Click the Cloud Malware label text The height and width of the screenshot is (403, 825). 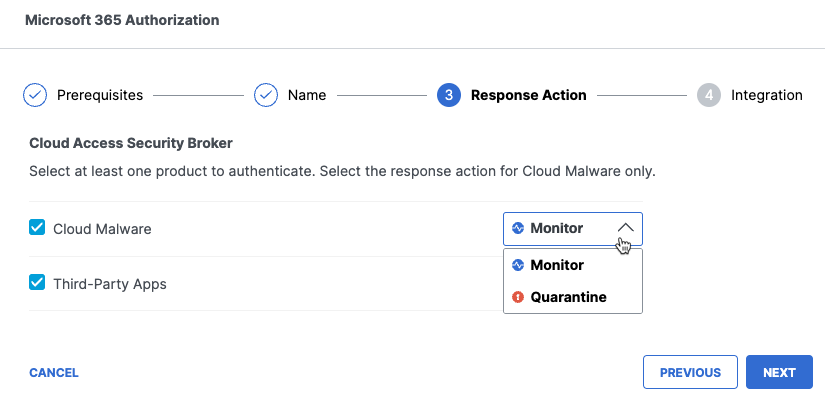(102, 229)
